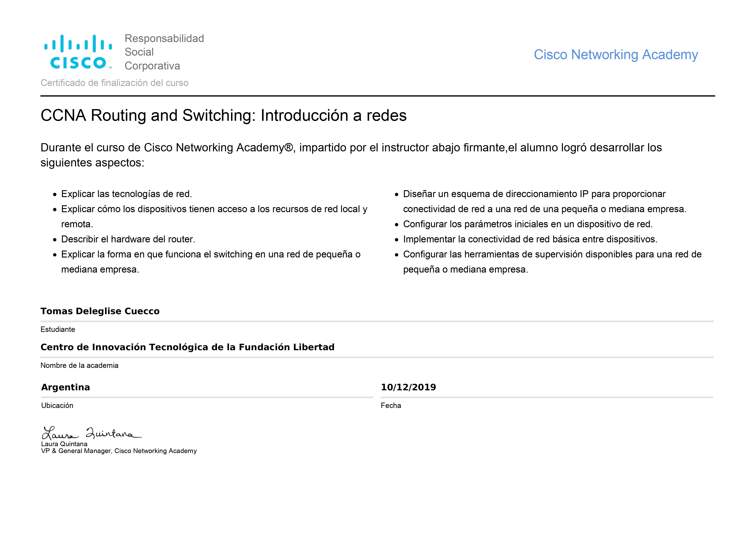756x535 pixels.
Task: Click the date '10/12/2019'
Action: coord(408,388)
